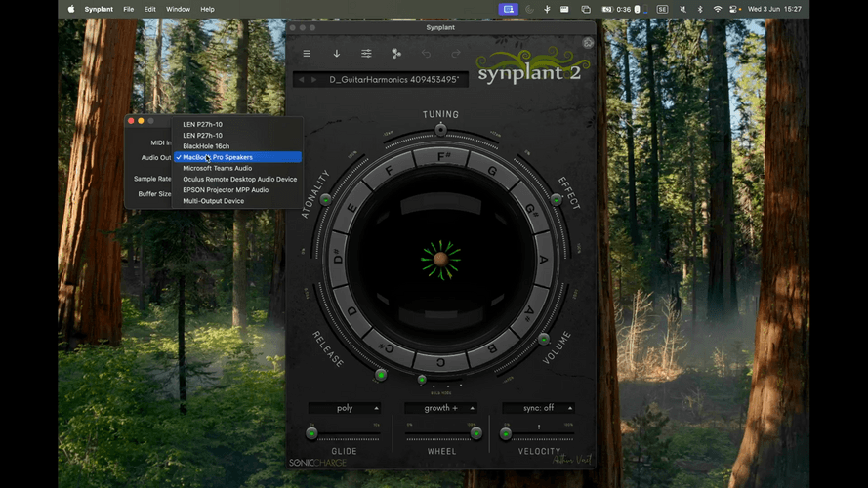868x488 pixels.
Task: Click the stacked windows icon in menu bar
Action: (x=586, y=9)
